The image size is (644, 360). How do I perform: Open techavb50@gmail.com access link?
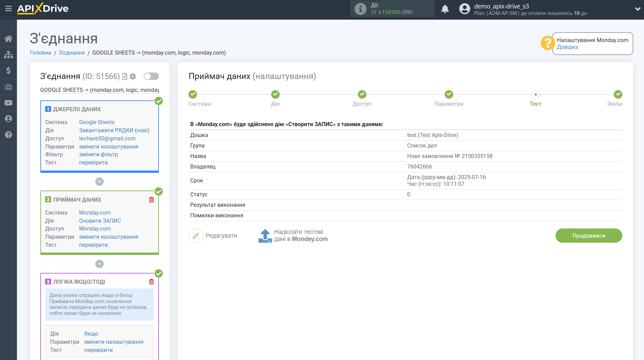coord(107,138)
